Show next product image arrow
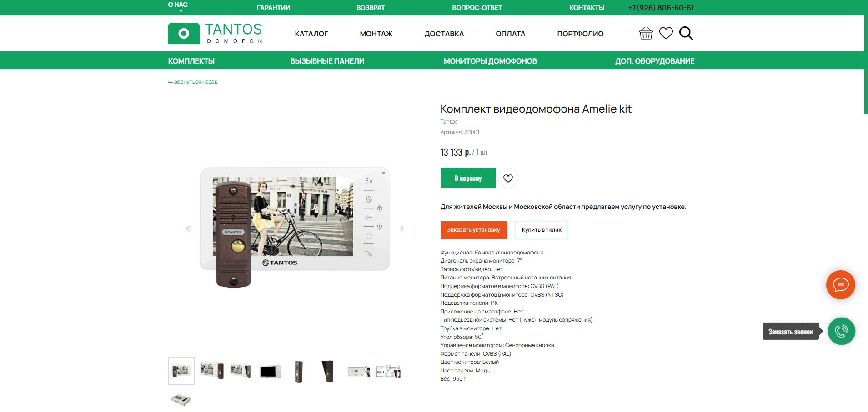868x412 pixels. coord(402,228)
